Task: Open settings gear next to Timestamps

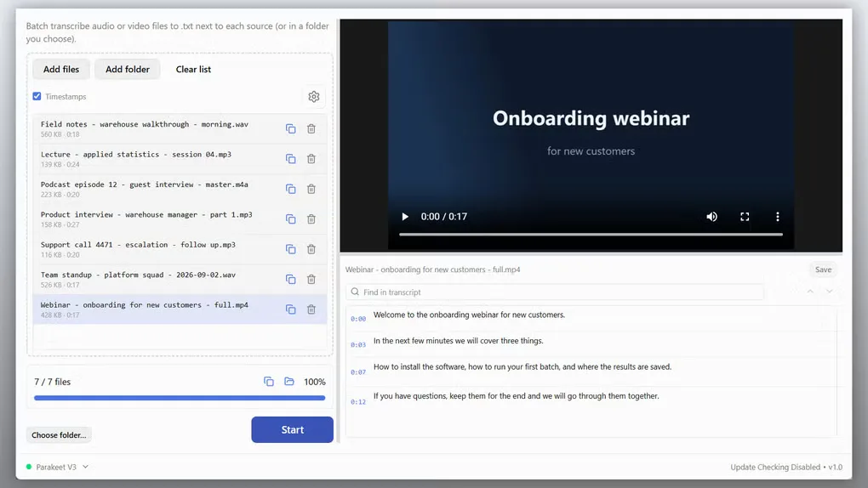Action: pos(314,97)
